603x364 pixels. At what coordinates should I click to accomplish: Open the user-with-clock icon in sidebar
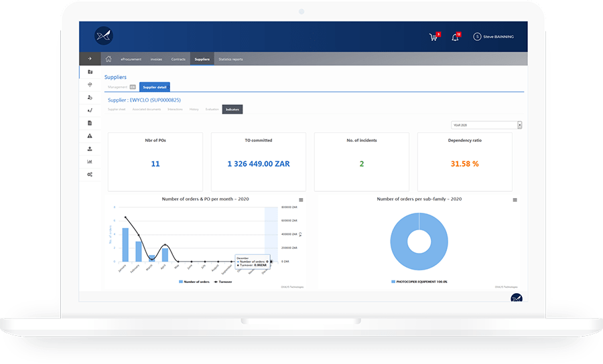(90, 98)
